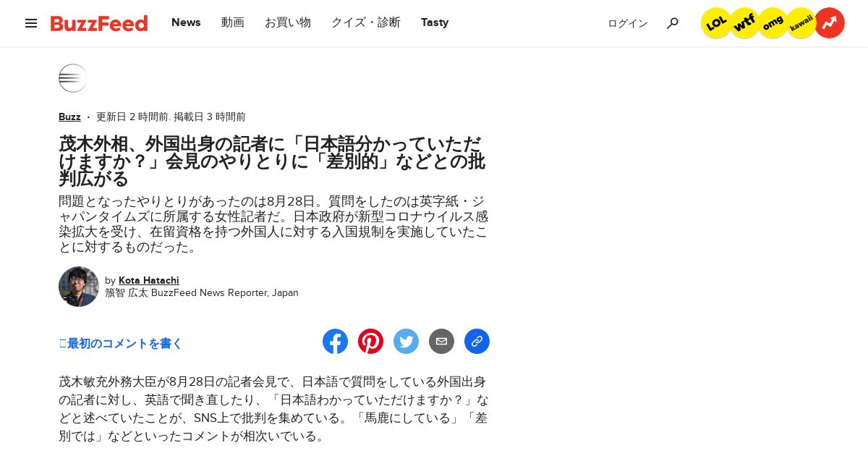Click the subtitle beginning 問題となったやりとり
This screenshot has height=456, width=868.
click(273, 224)
